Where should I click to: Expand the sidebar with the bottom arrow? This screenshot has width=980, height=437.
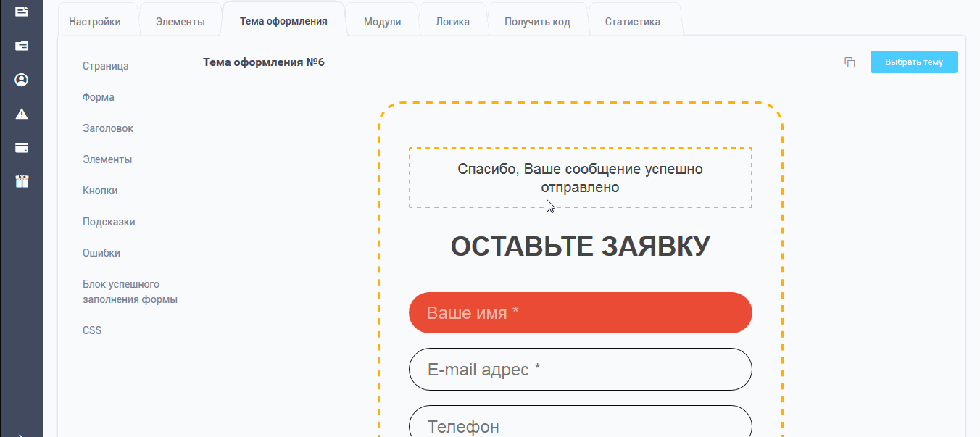click(22, 433)
